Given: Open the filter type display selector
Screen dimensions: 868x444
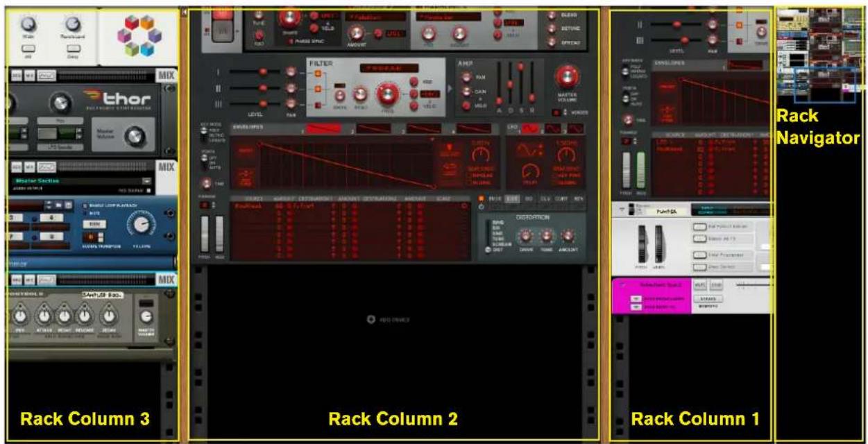Looking at the screenshot, I should (388, 69).
